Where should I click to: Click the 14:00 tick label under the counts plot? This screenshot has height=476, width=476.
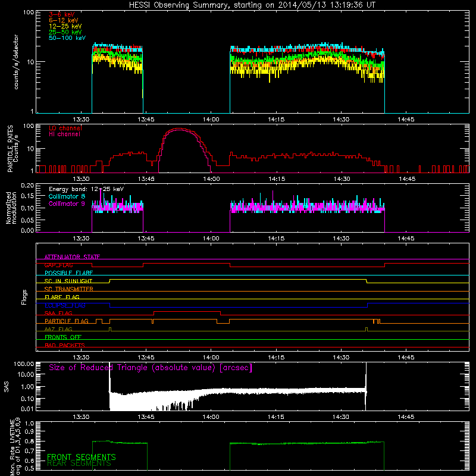pos(211,120)
